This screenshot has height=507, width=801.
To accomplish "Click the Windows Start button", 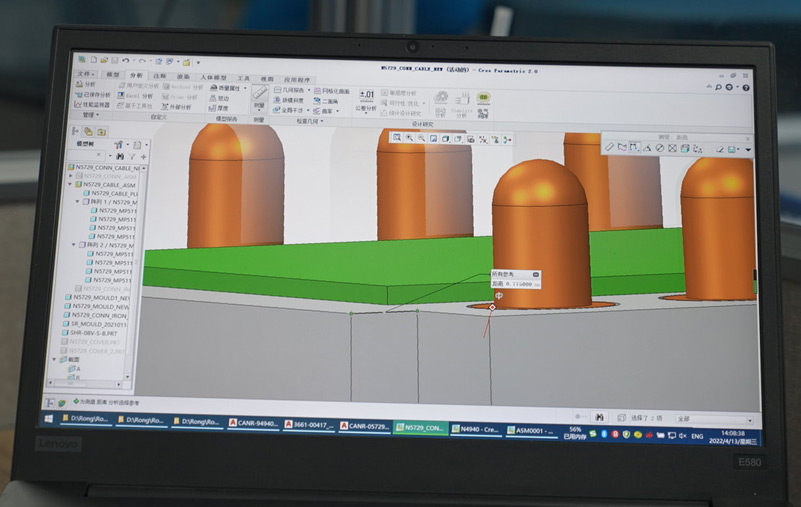I will point(47,417).
